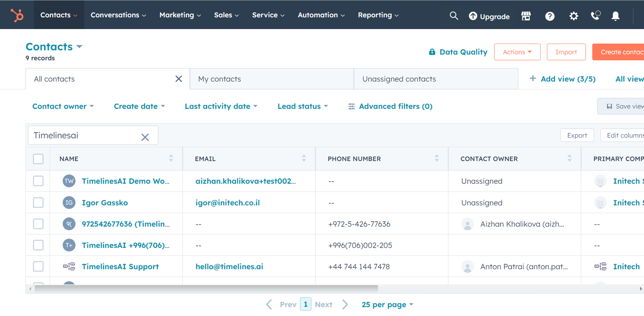Open the Reporting navigation menu
The height and width of the screenshot is (316, 644).
pos(378,15)
